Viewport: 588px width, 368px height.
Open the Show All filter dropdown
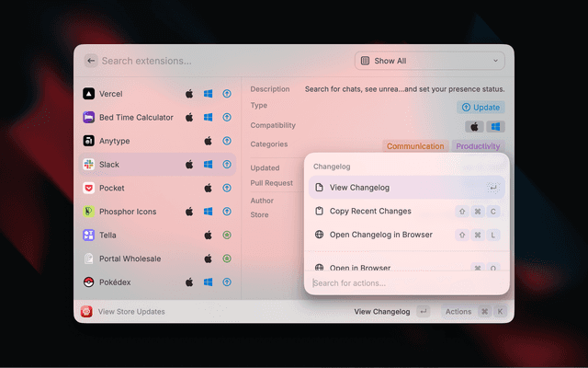tap(430, 61)
